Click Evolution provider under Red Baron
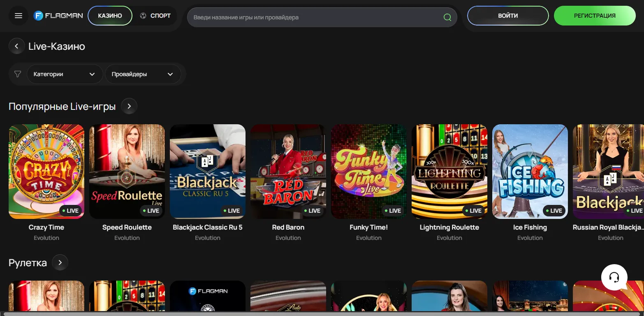This screenshot has width=644, height=316. click(288, 238)
